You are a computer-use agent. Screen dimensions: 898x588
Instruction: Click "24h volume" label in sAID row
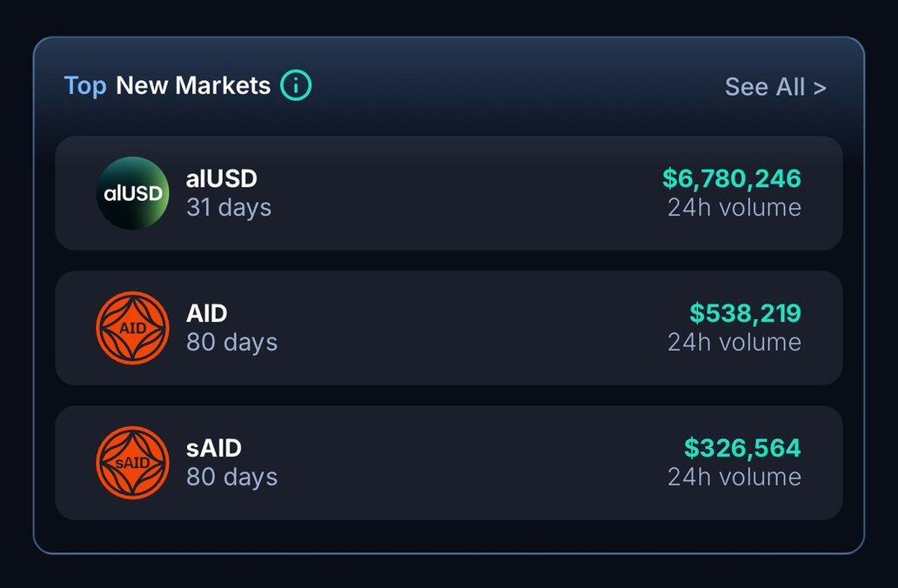tap(734, 478)
